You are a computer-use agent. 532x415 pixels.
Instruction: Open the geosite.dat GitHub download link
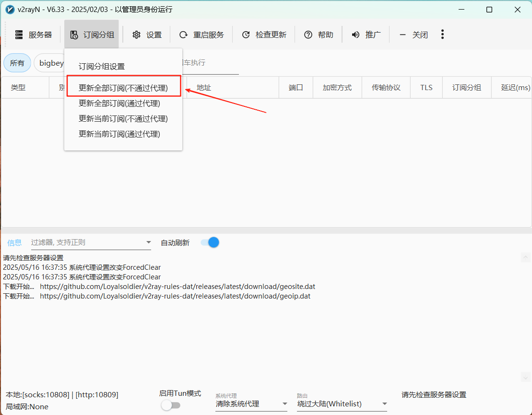tap(178, 286)
